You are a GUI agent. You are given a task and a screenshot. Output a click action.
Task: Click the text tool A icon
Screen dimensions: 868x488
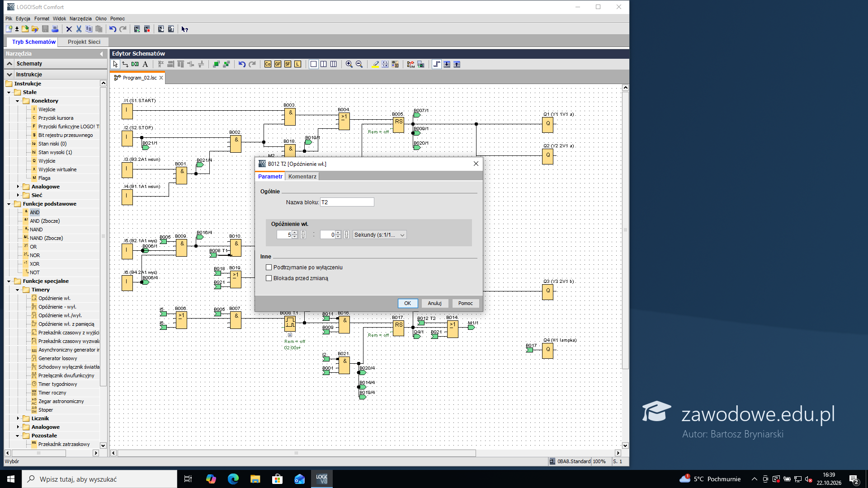tap(145, 64)
